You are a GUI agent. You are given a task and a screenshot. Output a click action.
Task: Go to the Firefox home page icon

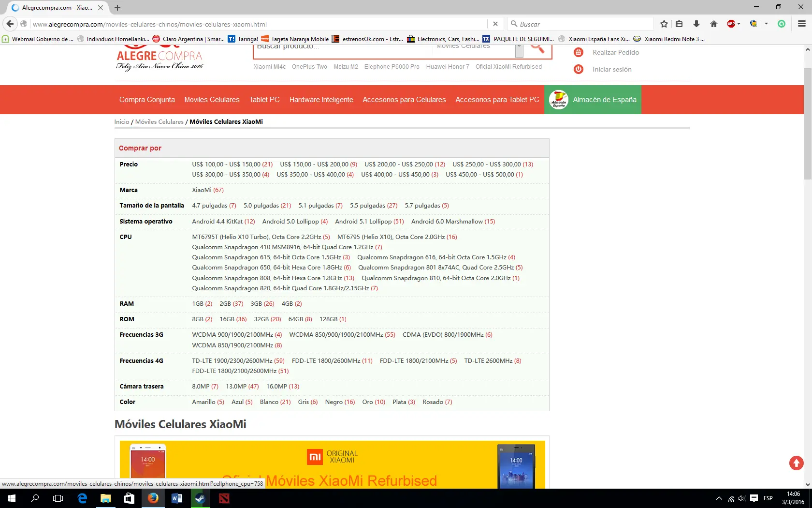tap(714, 24)
